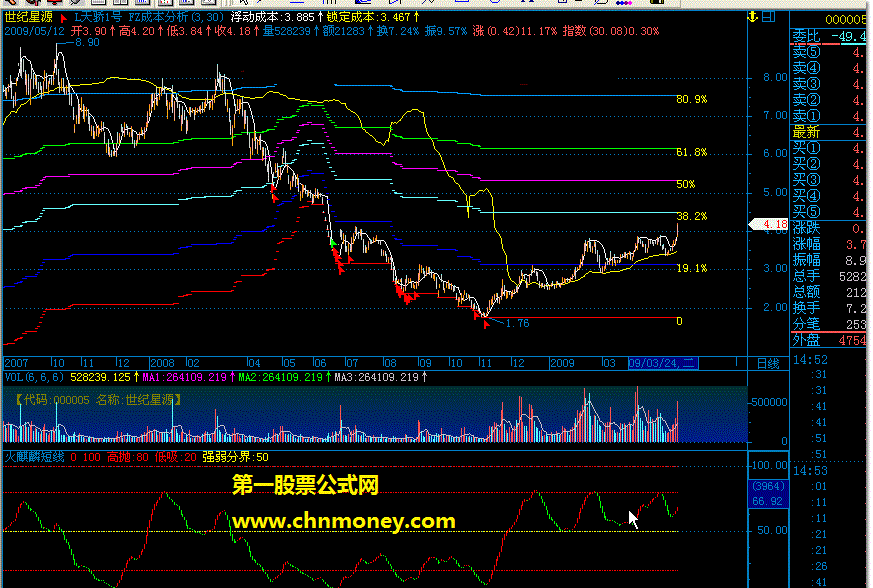873x588 pixels.
Task: Click the green arrow signal on the candlesticks
Action: click(333, 243)
